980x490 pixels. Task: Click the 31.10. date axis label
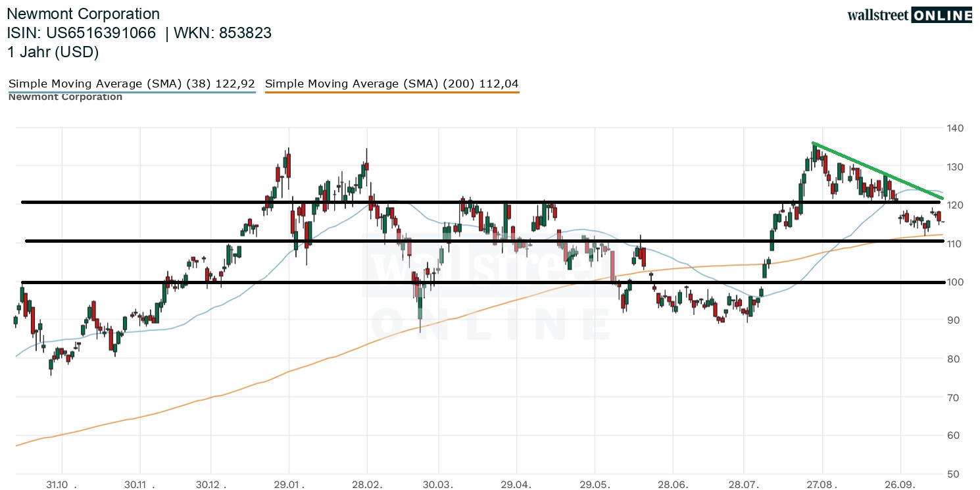pos(62,484)
